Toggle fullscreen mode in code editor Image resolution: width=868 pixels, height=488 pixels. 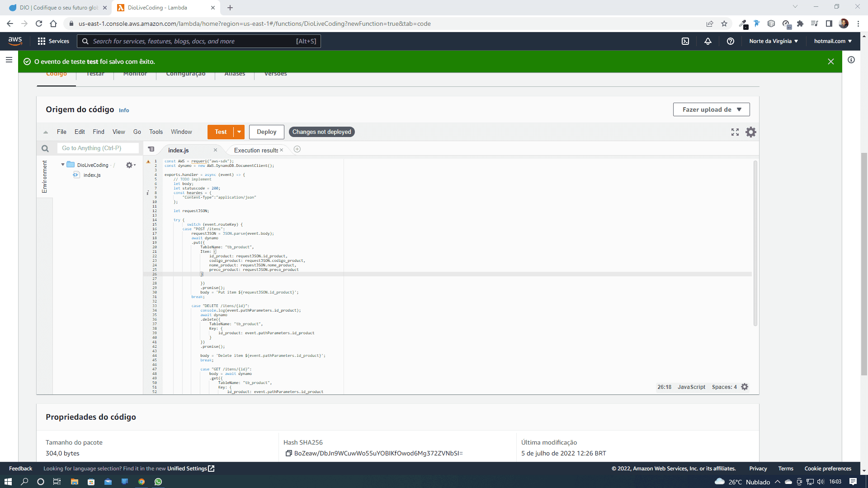pos(735,132)
